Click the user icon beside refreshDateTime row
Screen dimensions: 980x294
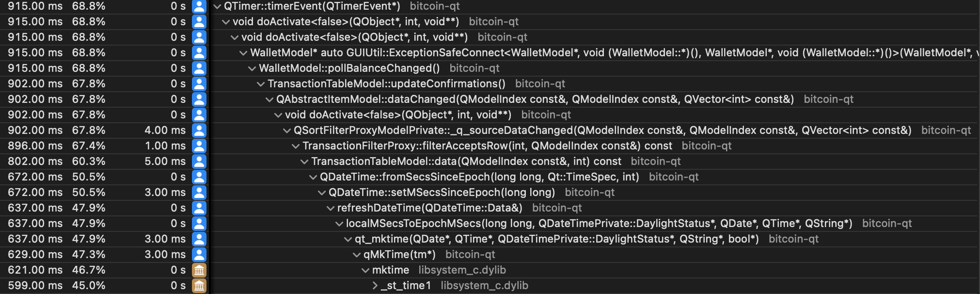[199, 208]
